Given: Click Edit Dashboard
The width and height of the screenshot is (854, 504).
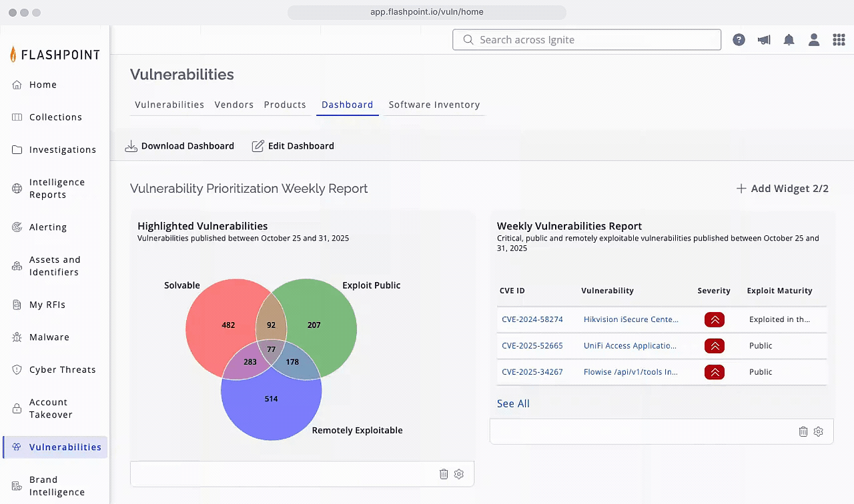Looking at the screenshot, I should [293, 146].
